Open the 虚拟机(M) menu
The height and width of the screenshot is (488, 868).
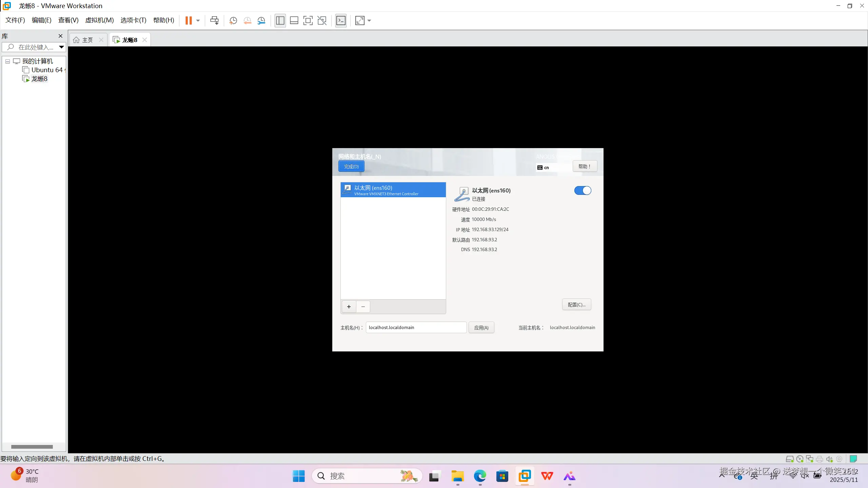tap(99, 20)
